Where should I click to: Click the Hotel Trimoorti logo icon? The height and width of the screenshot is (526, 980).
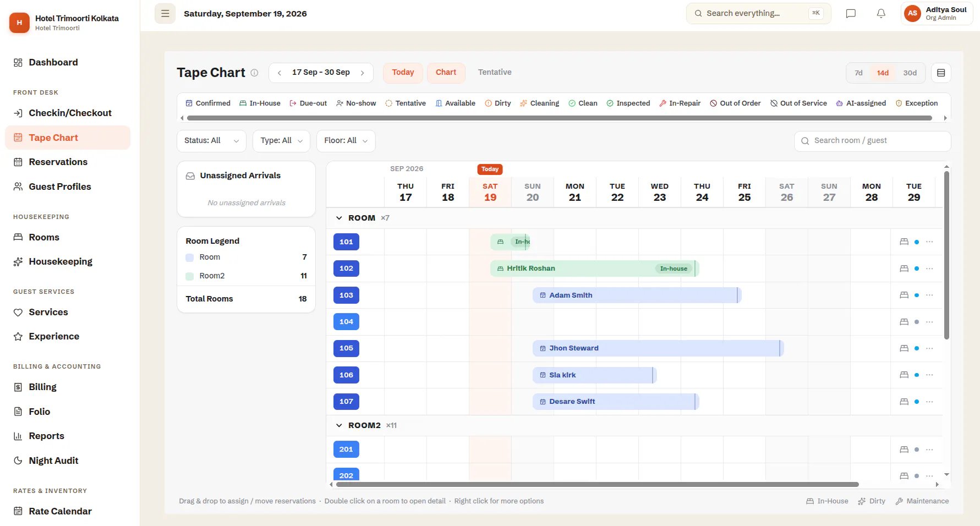click(x=19, y=23)
